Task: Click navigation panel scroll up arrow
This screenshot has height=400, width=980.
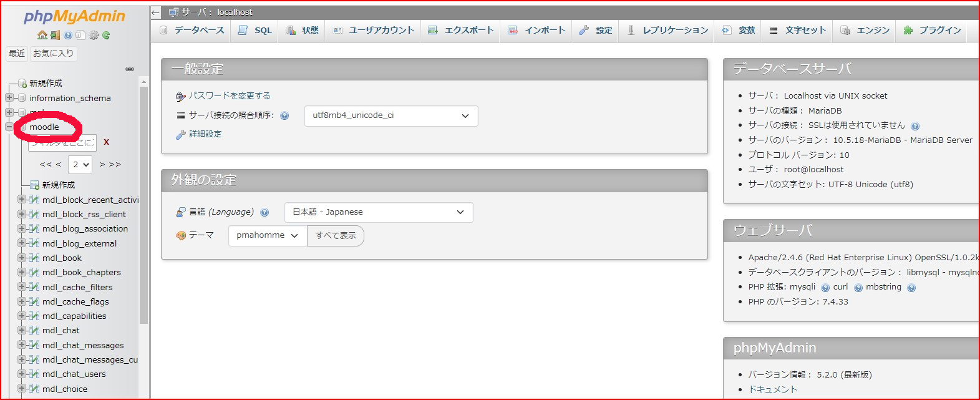Action: coord(143,82)
